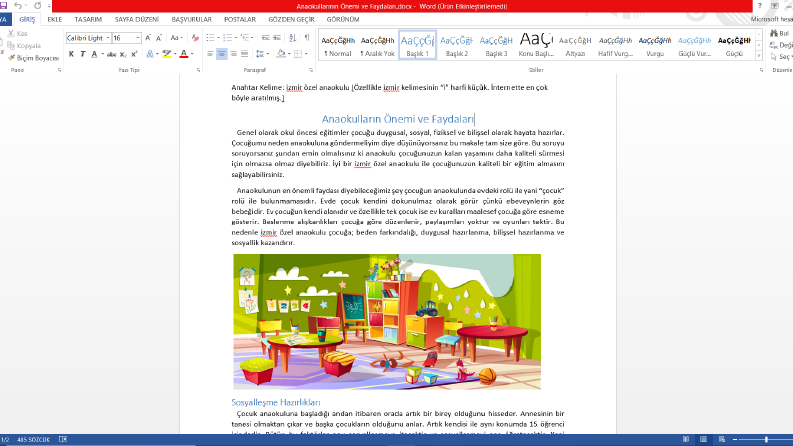The width and height of the screenshot is (793, 446).
Task: Switch to GÖZDEN GEÇİR tab
Action: coord(291,19)
